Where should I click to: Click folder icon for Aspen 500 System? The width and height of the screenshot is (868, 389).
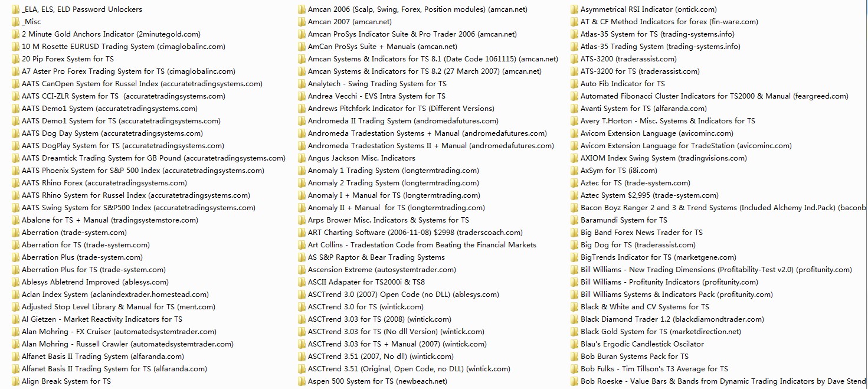(302, 381)
